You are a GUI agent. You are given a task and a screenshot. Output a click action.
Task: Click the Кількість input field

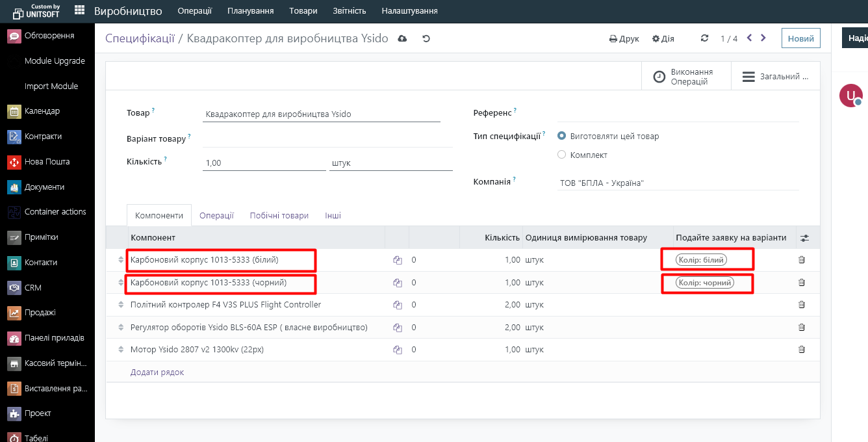[x=264, y=163]
